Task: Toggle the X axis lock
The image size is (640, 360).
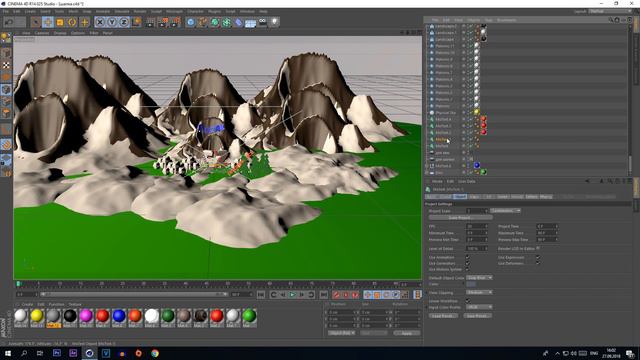Action: click(100, 22)
